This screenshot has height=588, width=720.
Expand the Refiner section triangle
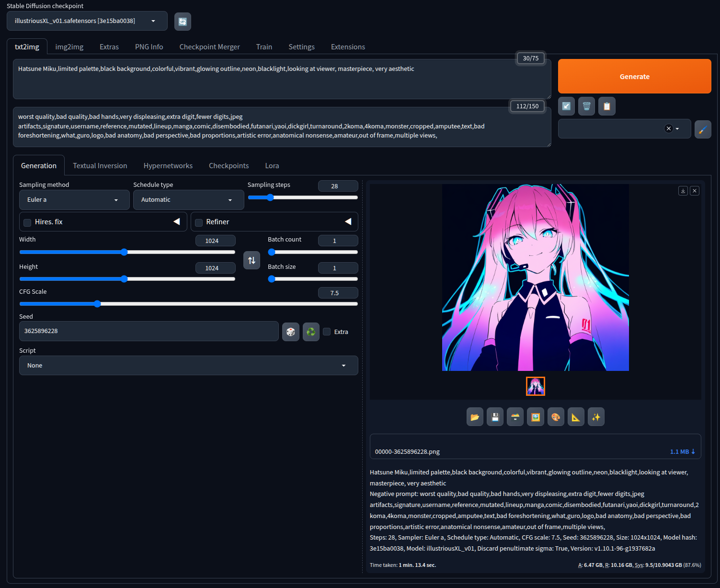[x=348, y=221]
